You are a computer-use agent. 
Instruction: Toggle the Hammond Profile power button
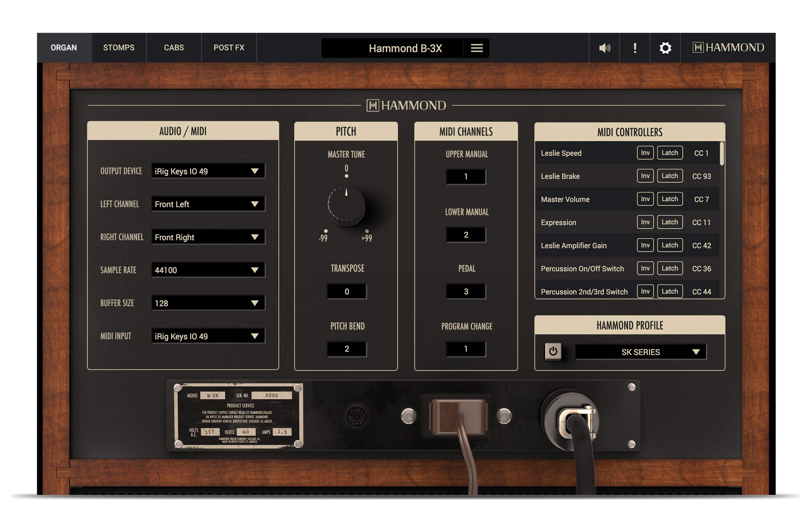[553, 352]
